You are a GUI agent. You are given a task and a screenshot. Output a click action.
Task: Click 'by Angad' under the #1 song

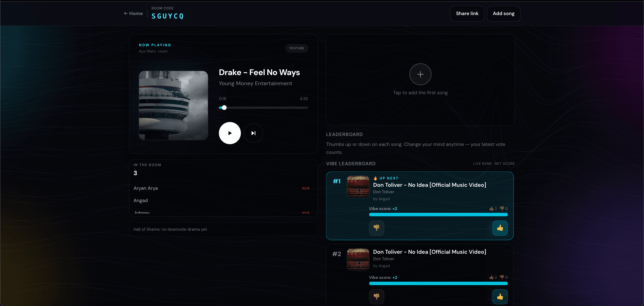(381, 199)
